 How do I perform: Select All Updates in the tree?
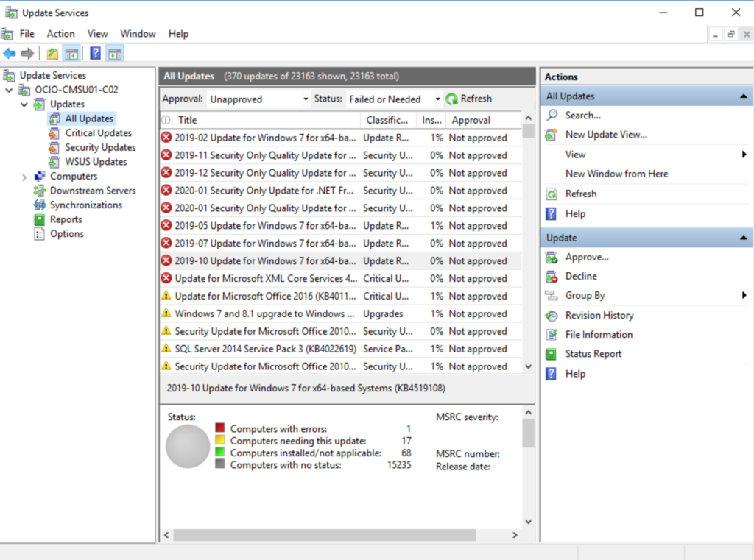point(89,118)
